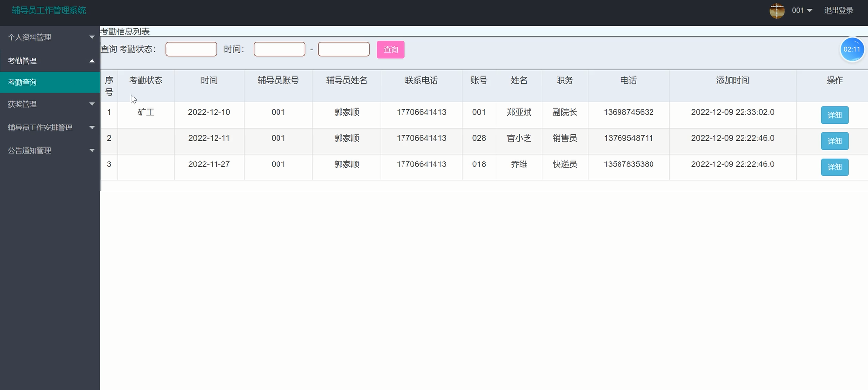Screen dimensions: 868x390
Task: Click the 考勤信息列表 heading
Action: 125,32
